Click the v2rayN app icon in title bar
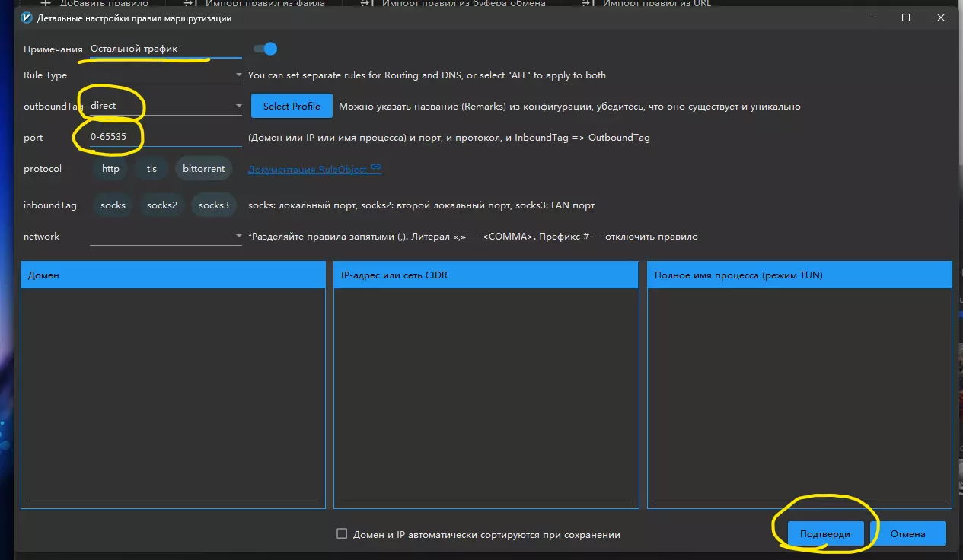963x560 pixels. [27, 17]
